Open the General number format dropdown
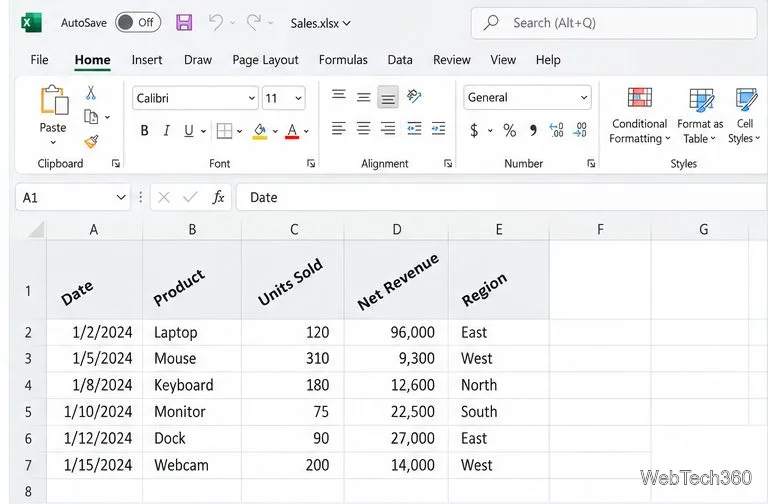This screenshot has height=504, width=768. [x=527, y=97]
